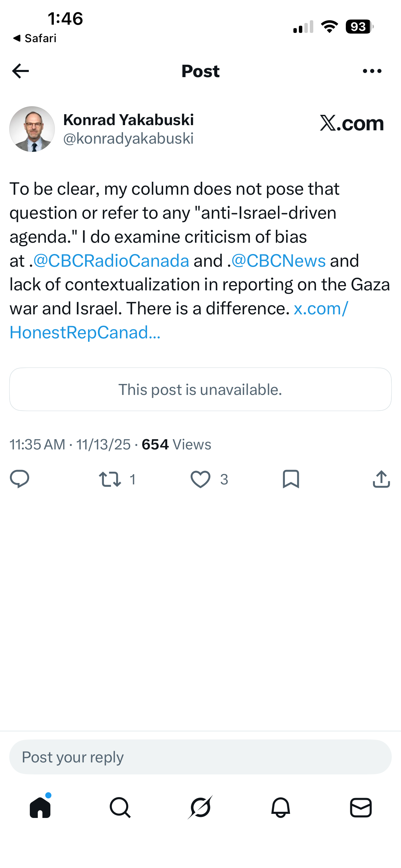Viewport: 401px width, 868px height.
Task: Open Messages envelope icon
Action: 361,807
